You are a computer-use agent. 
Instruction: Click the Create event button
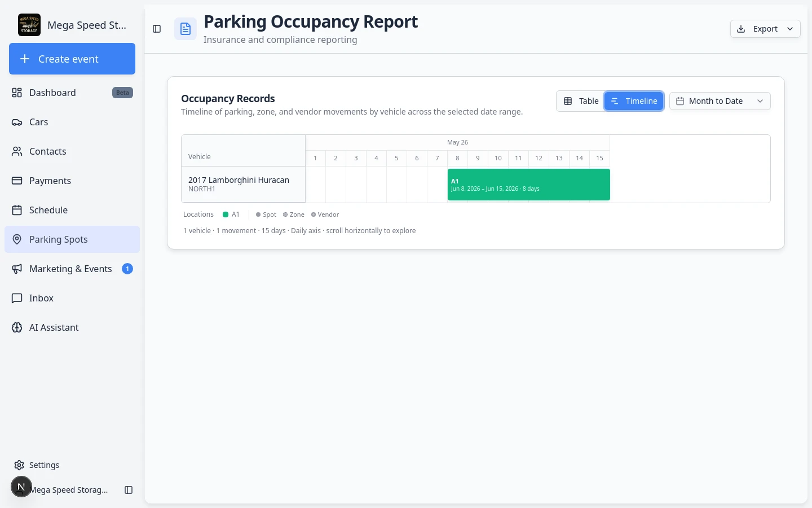point(72,59)
